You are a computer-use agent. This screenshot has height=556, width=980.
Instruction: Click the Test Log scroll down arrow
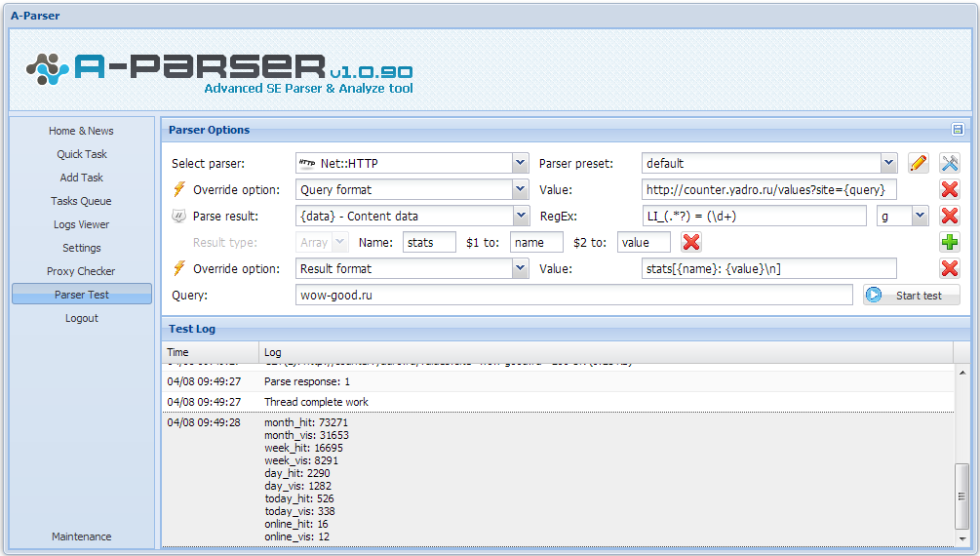(961, 538)
